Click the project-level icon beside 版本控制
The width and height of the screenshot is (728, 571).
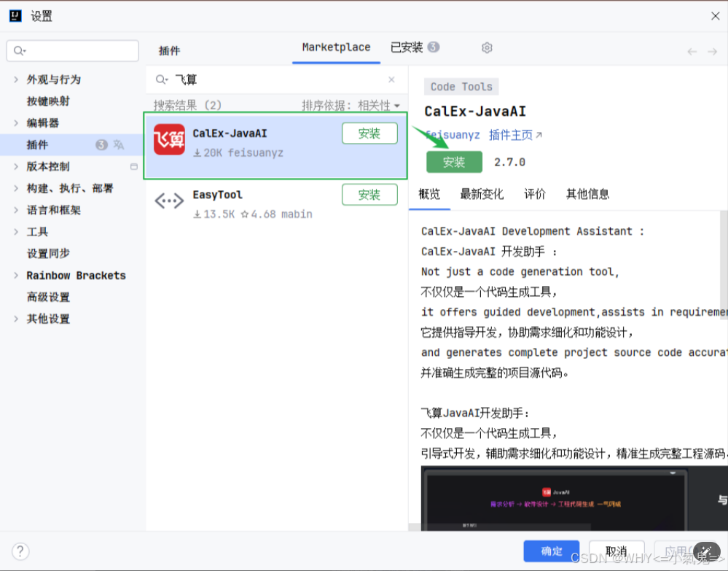pos(133,166)
